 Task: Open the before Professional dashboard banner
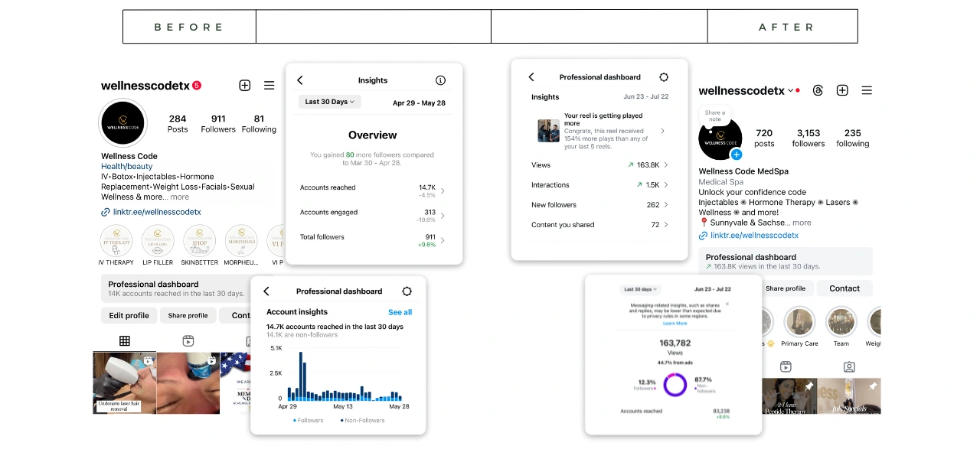[178, 288]
